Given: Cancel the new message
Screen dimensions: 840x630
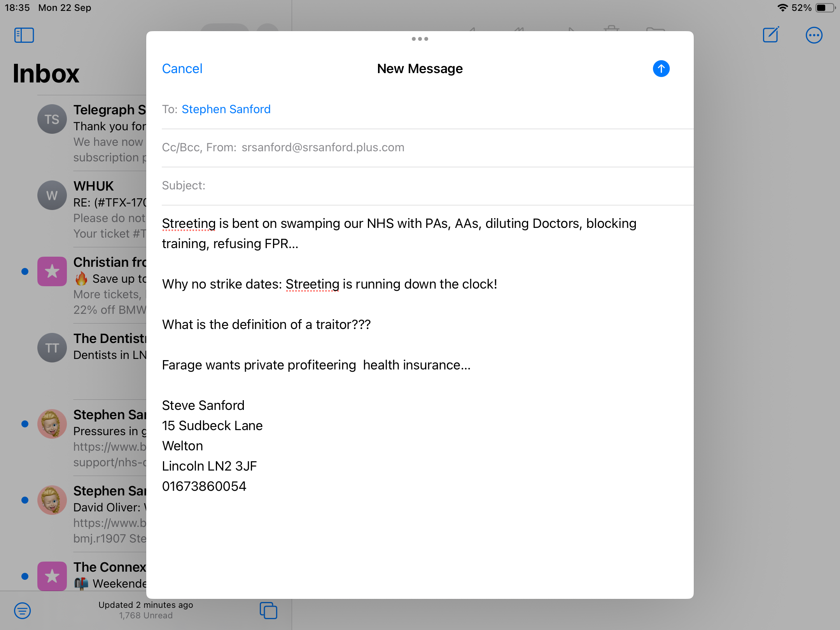Looking at the screenshot, I should coord(182,69).
